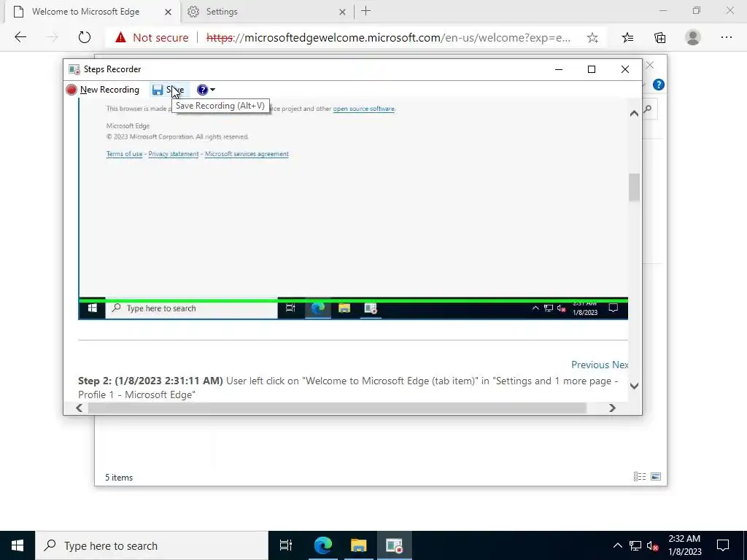This screenshot has height=560, width=747.
Task: Go to the Previous step link
Action: coord(589,365)
